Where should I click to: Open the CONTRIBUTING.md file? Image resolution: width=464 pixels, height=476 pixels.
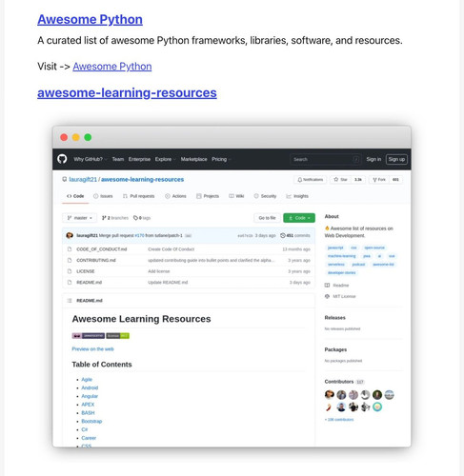tap(96, 260)
